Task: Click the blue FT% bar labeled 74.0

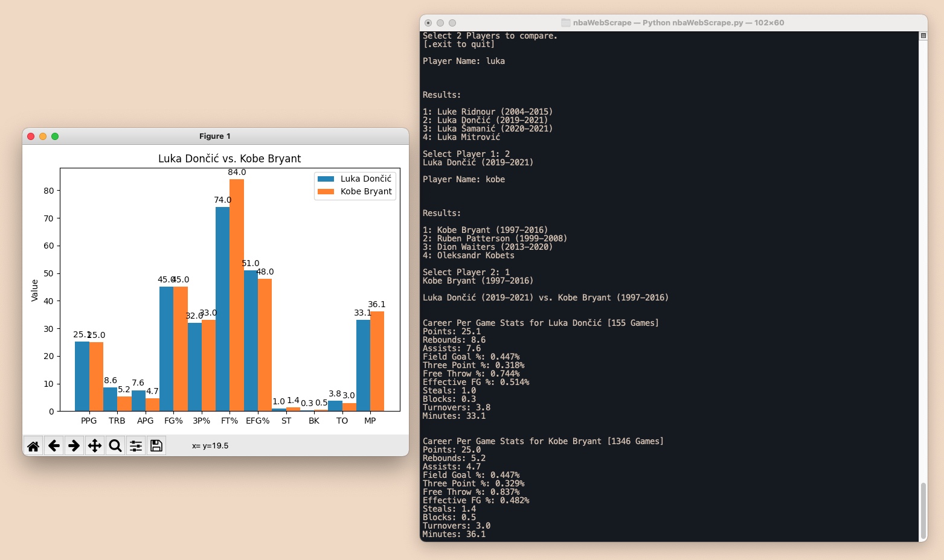Action: (222, 309)
